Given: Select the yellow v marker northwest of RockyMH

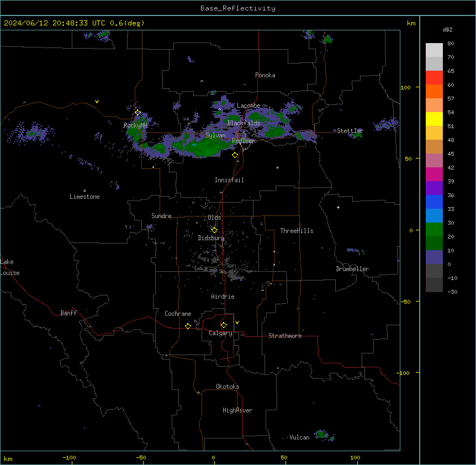Looking at the screenshot, I should pyautogui.click(x=97, y=102).
